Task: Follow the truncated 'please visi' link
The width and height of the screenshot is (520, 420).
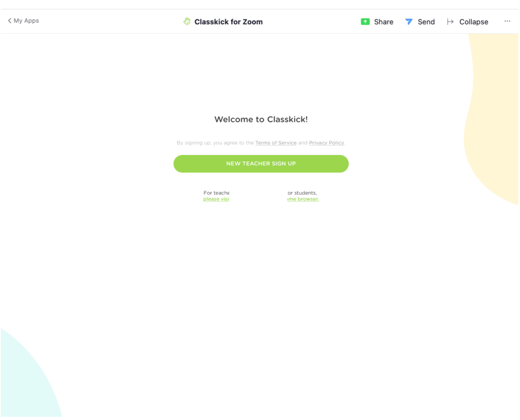Action: pos(216,199)
